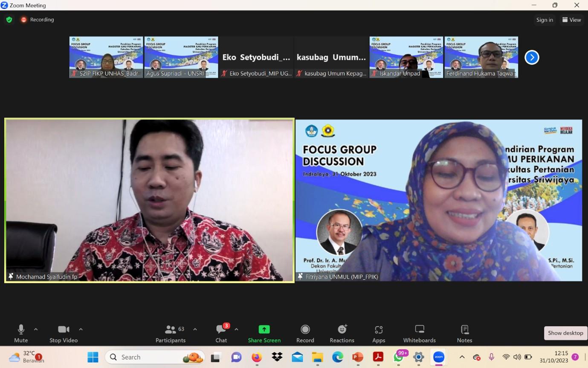Toggle meeting recording with Record button
This screenshot has width=588, height=368.
point(305,333)
